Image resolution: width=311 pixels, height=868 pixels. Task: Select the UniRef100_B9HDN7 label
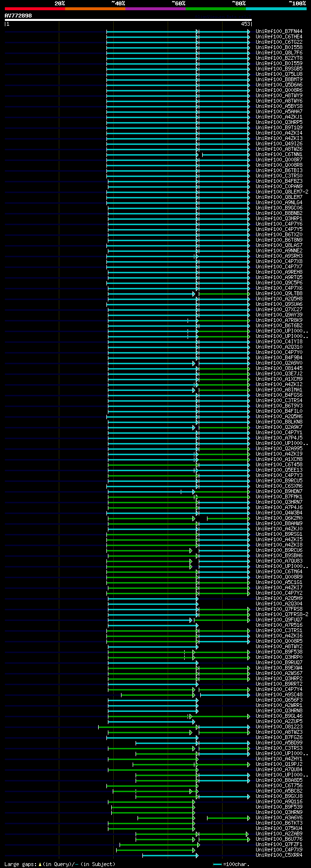click(279, 491)
